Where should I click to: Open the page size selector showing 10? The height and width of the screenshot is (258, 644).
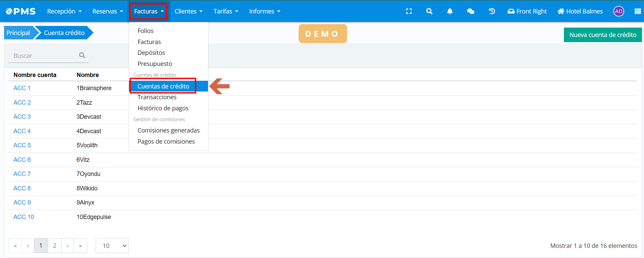pyautogui.click(x=112, y=246)
